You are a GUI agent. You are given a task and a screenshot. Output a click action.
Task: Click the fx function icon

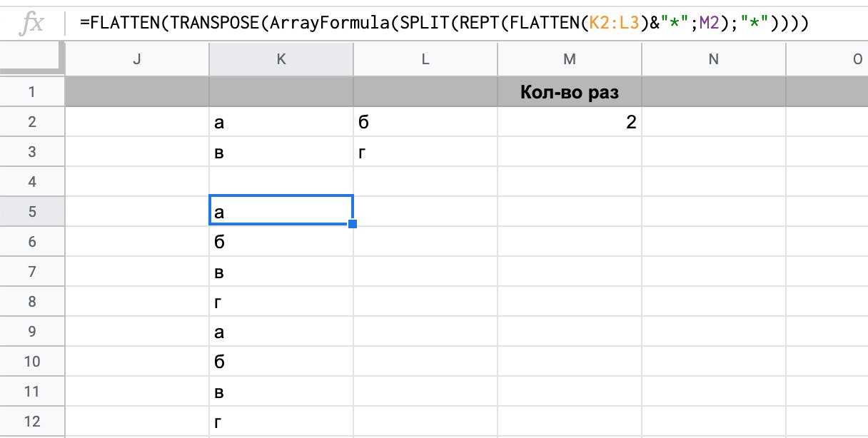tap(32, 24)
